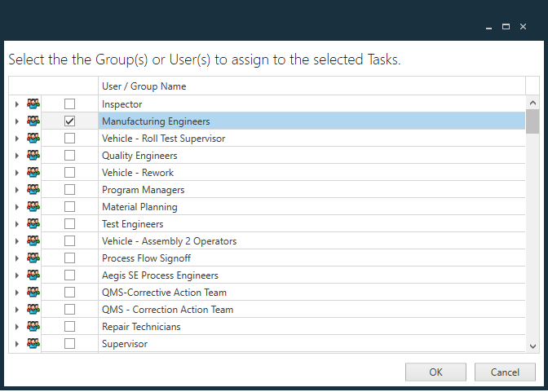
Task: Expand the Vehicle - Roll Test Supervisor group
Action: point(16,139)
